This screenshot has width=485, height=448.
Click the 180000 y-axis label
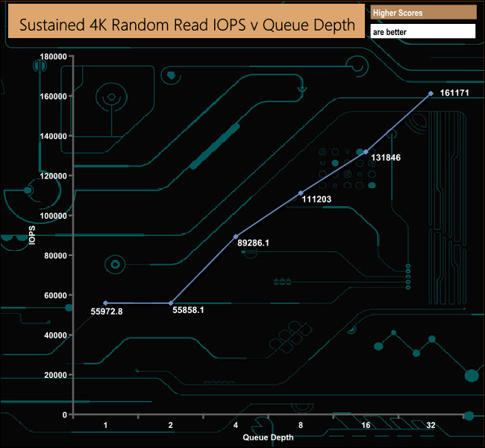53,57
